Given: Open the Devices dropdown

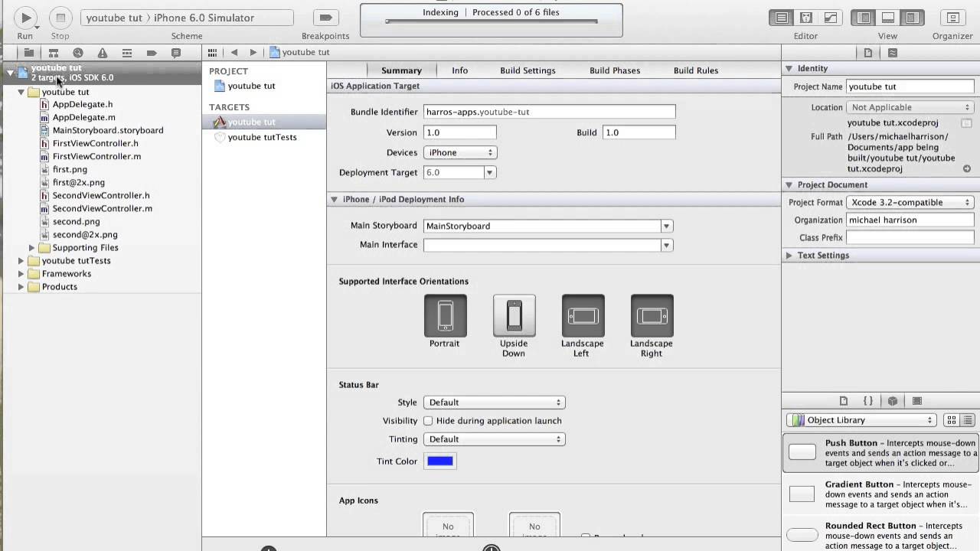Looking at the screenshot, I should (x=460, y=152).
